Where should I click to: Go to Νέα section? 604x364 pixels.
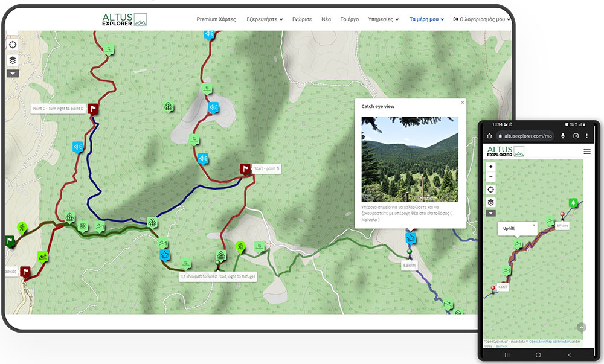326,19
